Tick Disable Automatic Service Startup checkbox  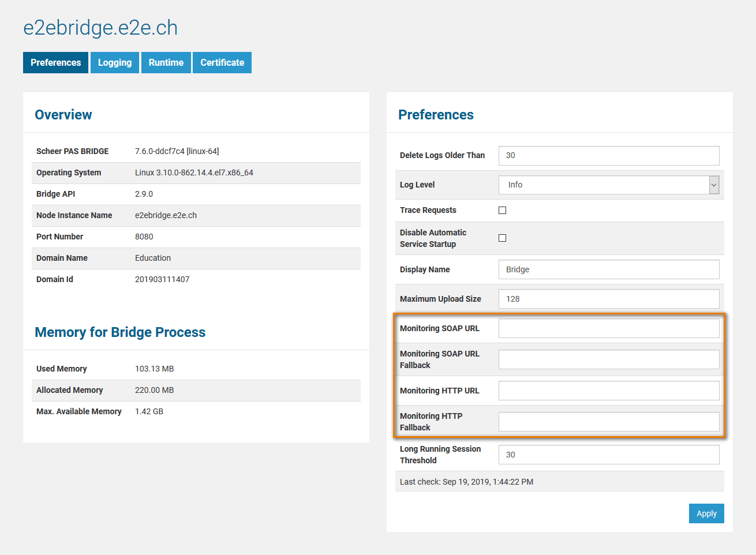pos(502,238)
